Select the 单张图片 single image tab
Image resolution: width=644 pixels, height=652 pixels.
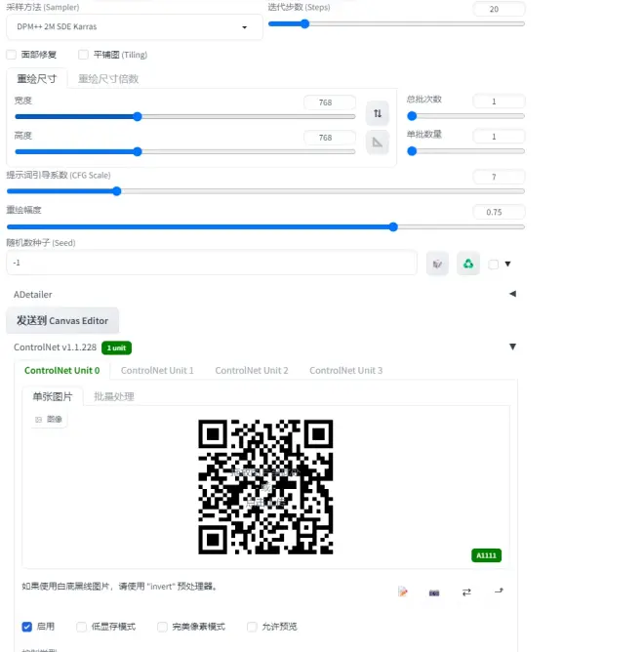click(x=53, y=396)
